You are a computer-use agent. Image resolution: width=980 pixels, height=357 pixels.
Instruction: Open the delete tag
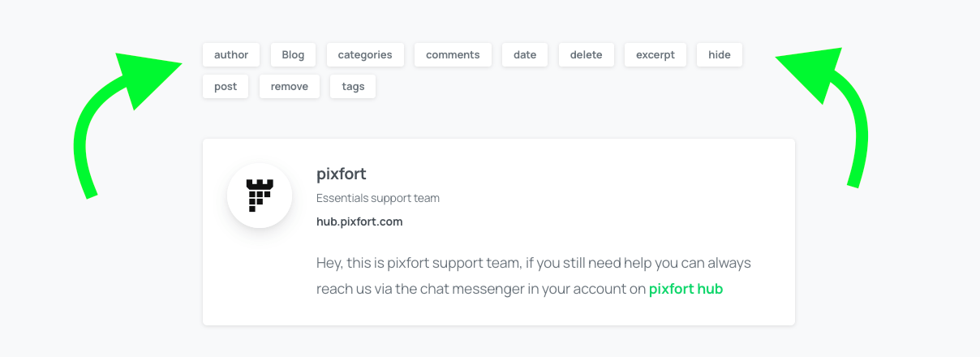(x=587, y=55)
